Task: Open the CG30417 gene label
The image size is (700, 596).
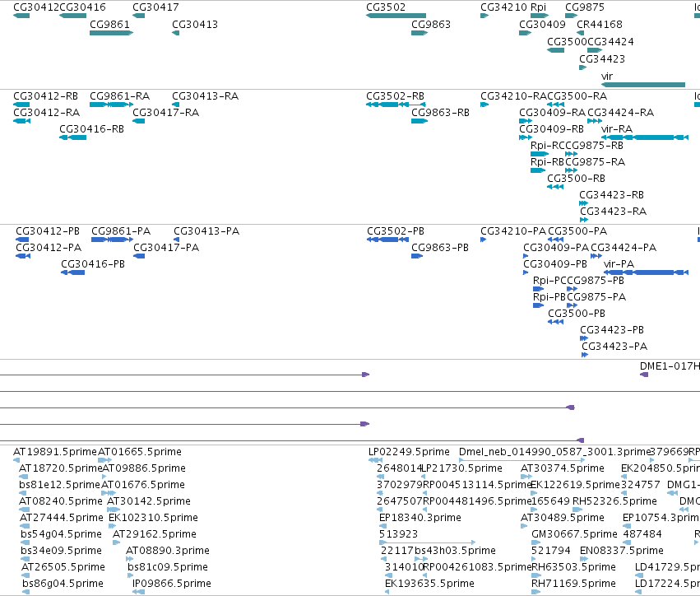Action: 155,7
